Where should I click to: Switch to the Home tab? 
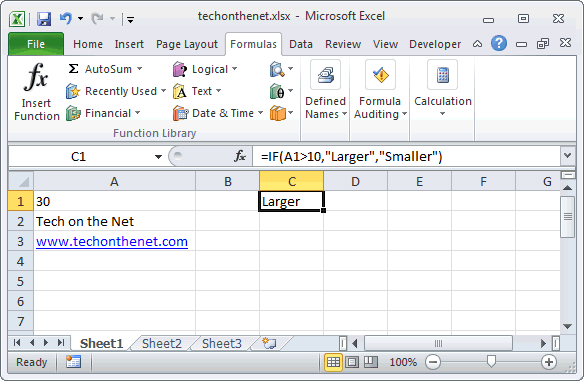[x=88, y=44]
